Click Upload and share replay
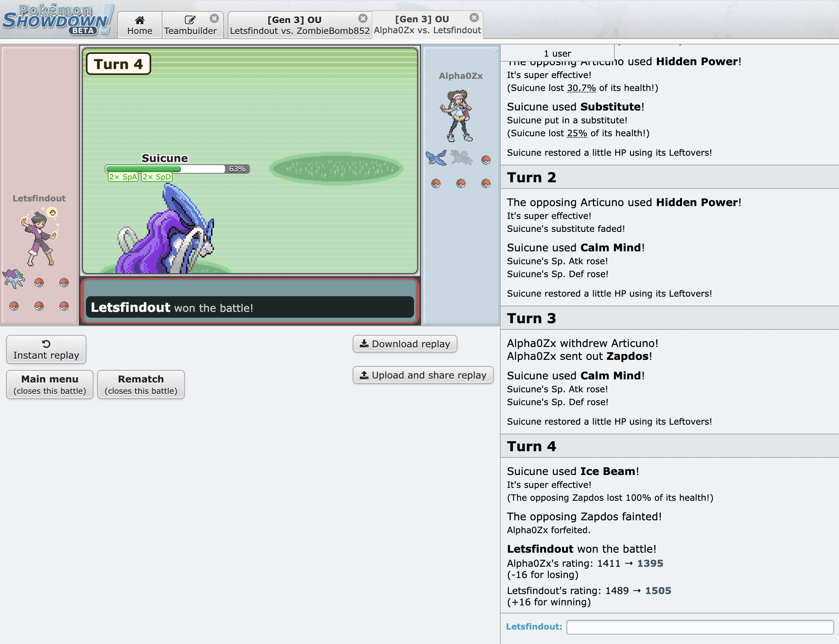 pyautogui.click(x=423, y=375)
